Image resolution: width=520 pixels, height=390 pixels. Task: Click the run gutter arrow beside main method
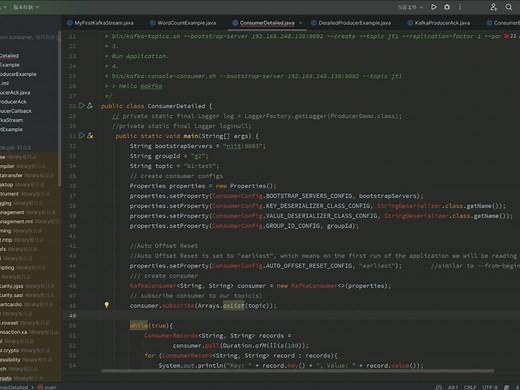tap(82, 135)
